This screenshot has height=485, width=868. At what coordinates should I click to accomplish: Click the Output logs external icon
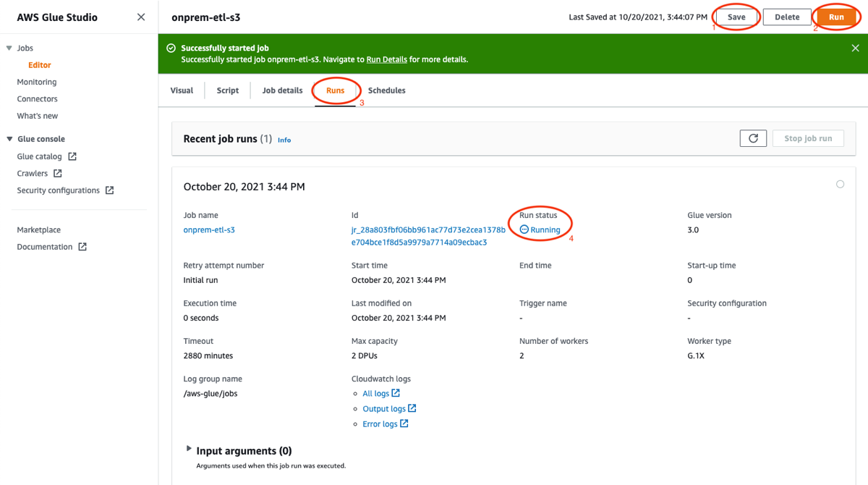(412, 408)
